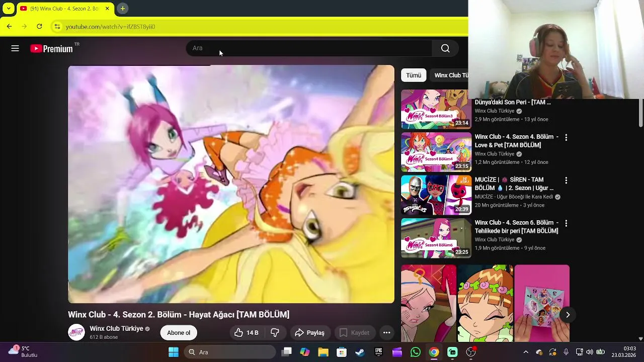Click 'MUCİZE - Uğur Böceği ile Kara Kedi' channel
The image size is (644, 362).
click(x=514, y=197)
